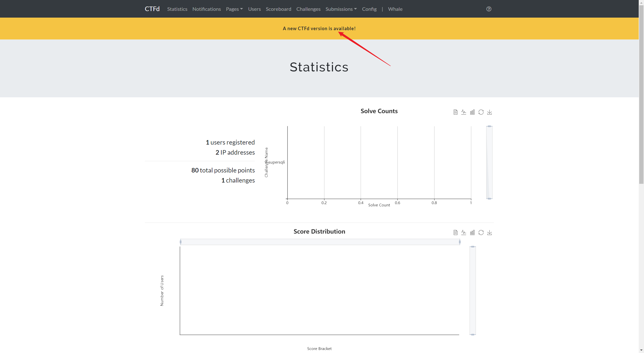Open data view for Solve Counts chart
Screen dimensions: 644x353
click(455, 112)
